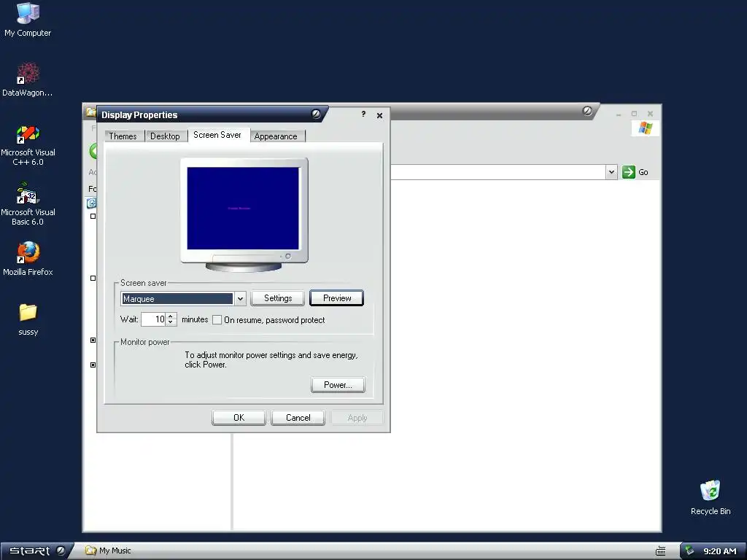This screenshot has width=747, height=560.
Task: Select the sussy folder icon
Action: coord(28,319)
